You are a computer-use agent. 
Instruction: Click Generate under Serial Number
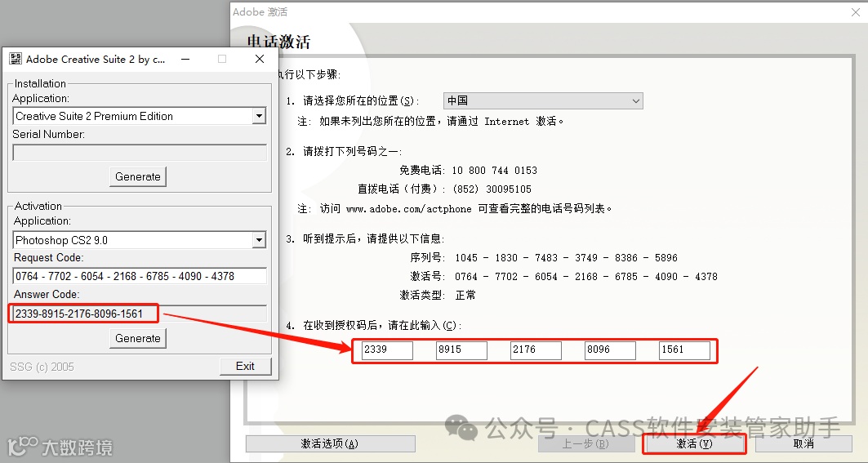tap(138, 176)
